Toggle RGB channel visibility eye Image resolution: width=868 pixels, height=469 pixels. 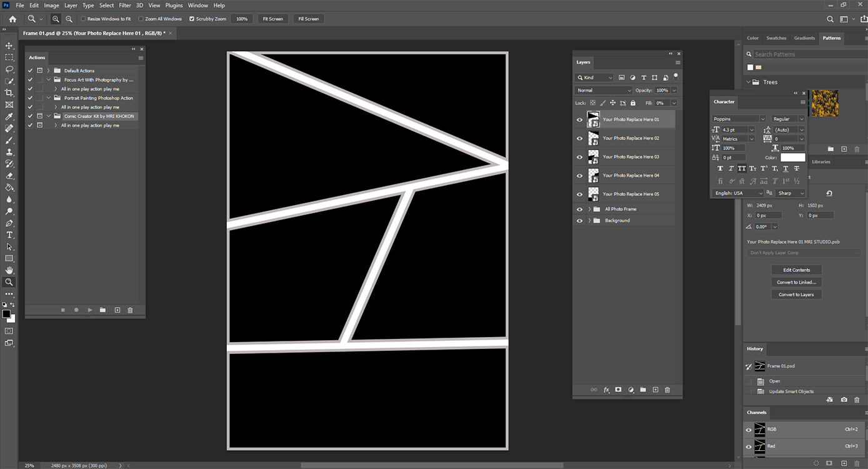pyautogui.click(x=749, y=430)
